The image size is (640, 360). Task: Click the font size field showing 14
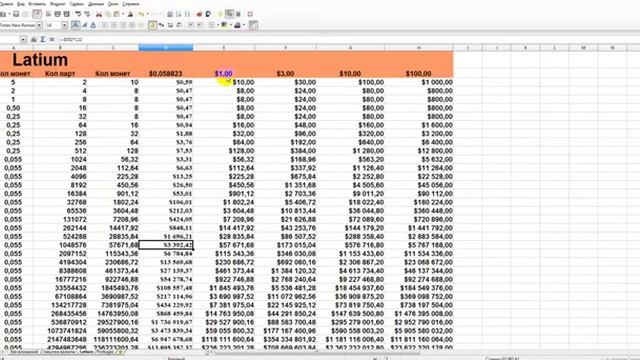[53, 25]
